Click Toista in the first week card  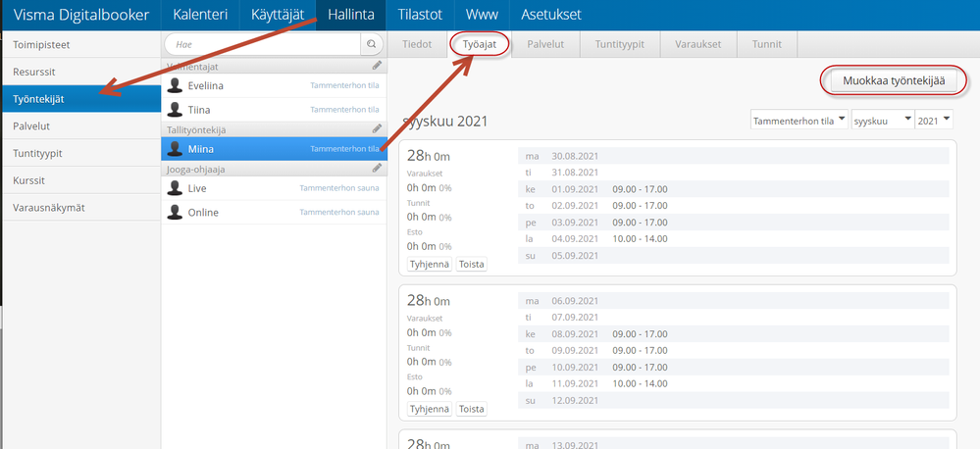[472, 264]
